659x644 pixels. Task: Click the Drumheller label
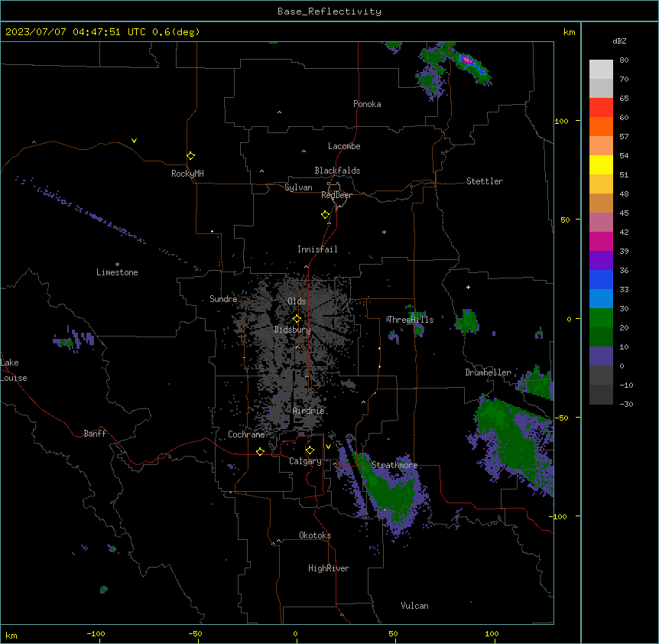[x=488, y=372]
